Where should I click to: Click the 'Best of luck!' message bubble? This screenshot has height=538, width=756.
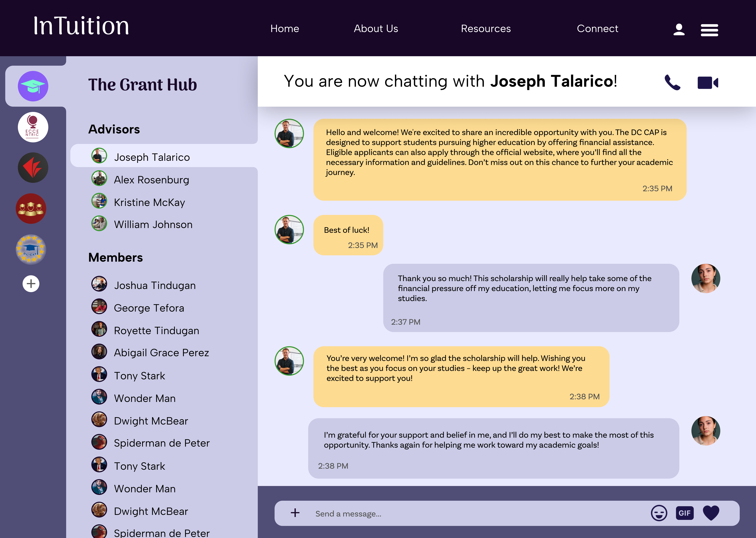coord(348,235)
